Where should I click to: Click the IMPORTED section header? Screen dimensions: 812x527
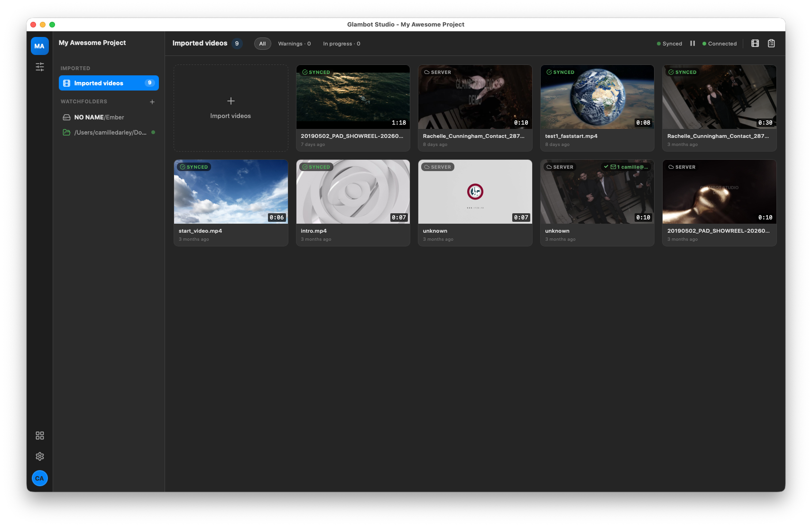[75, 68]
